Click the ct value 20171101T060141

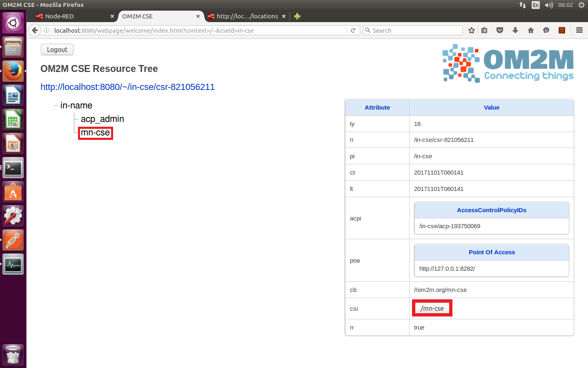439,173
